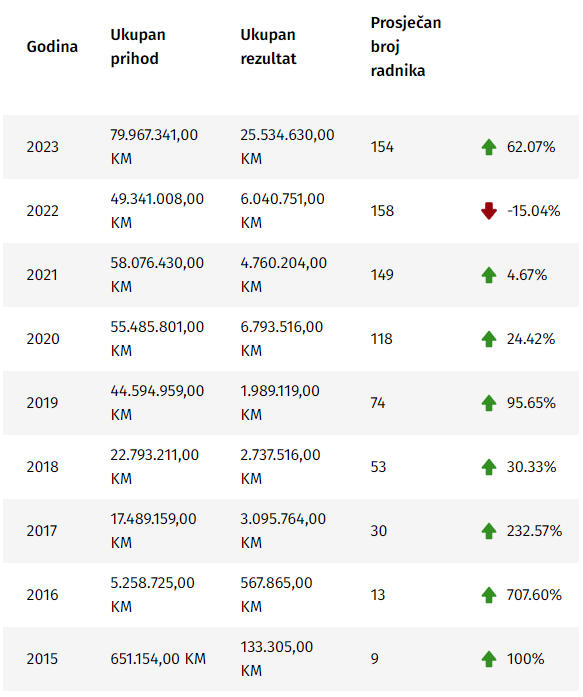
Task: Click the Ukupan prihod column header
Action: 138,47
